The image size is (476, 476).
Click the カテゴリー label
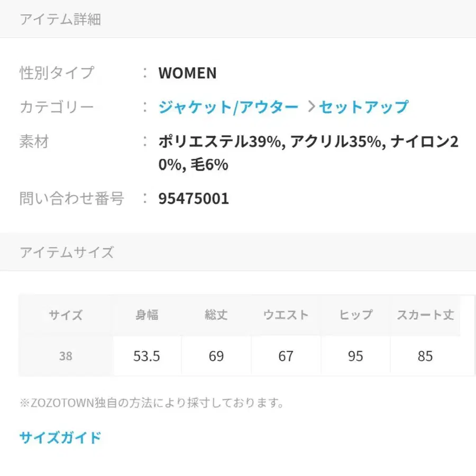(56, 106)
